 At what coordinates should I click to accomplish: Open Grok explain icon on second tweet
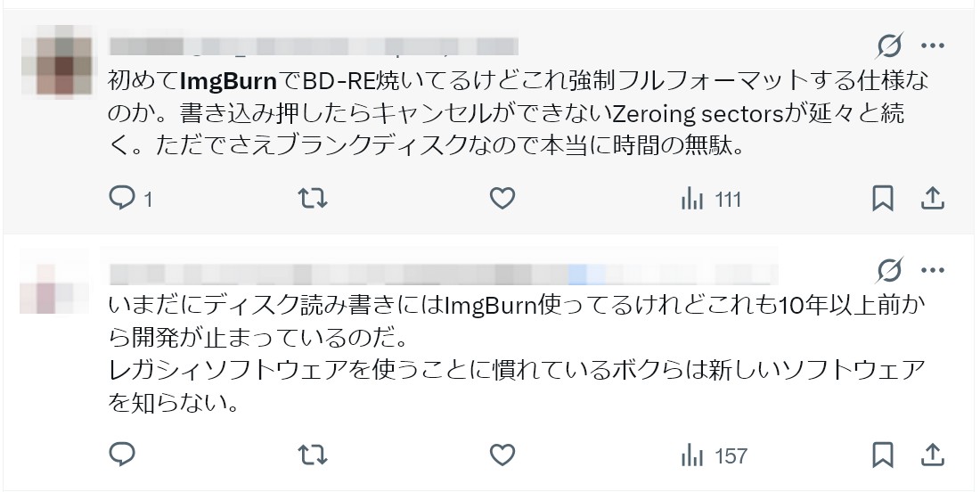[x=889, y=271]
